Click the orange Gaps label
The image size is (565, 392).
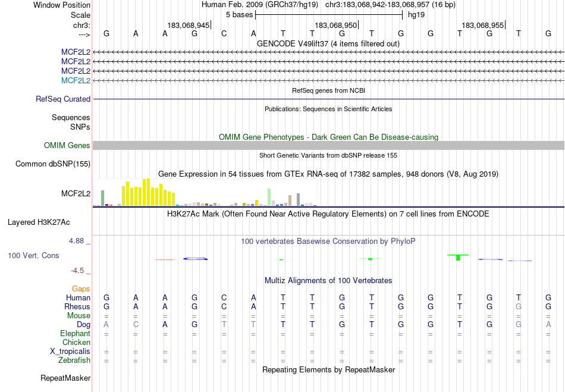coord(81,289)
